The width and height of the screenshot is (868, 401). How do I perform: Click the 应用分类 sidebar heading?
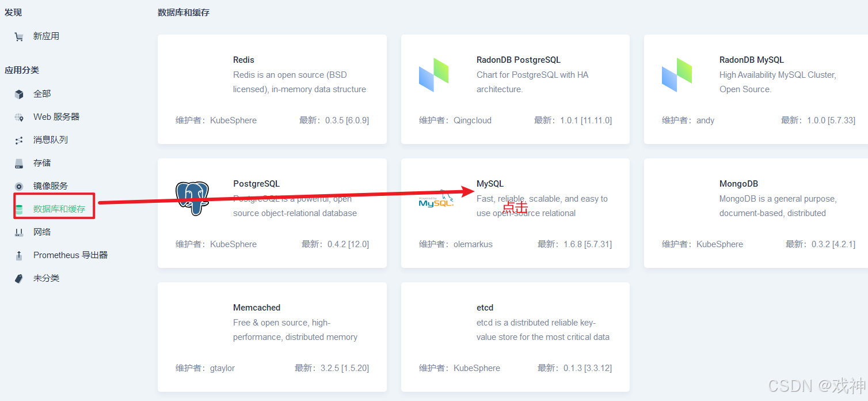pyautogui.click(x=22, y=70)
